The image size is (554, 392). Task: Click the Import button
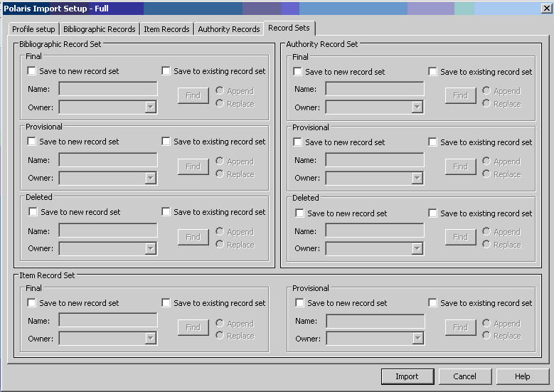tap(407, 376)
